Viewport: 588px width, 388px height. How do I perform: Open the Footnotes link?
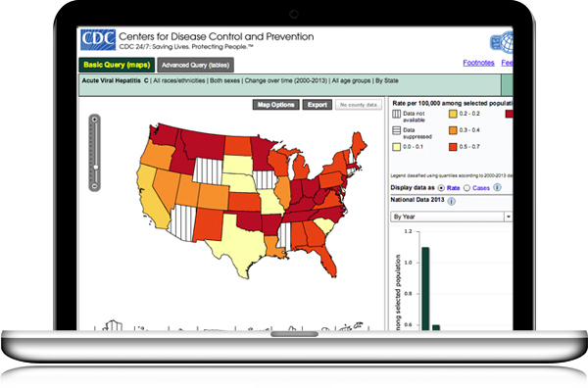coord(478,63)
